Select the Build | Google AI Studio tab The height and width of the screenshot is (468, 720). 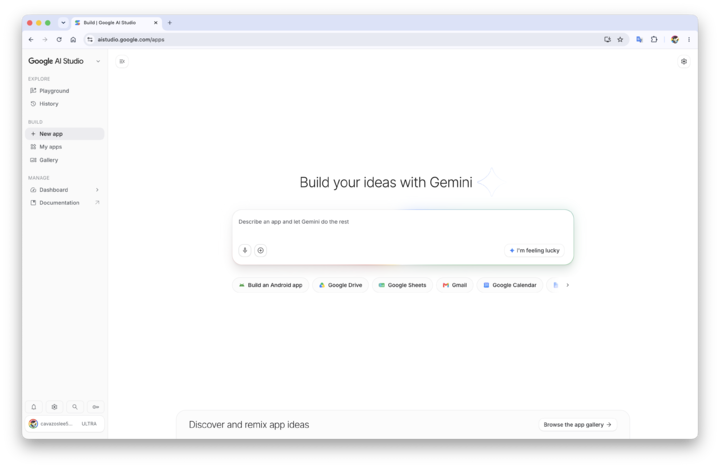click(x=117, y=23)
